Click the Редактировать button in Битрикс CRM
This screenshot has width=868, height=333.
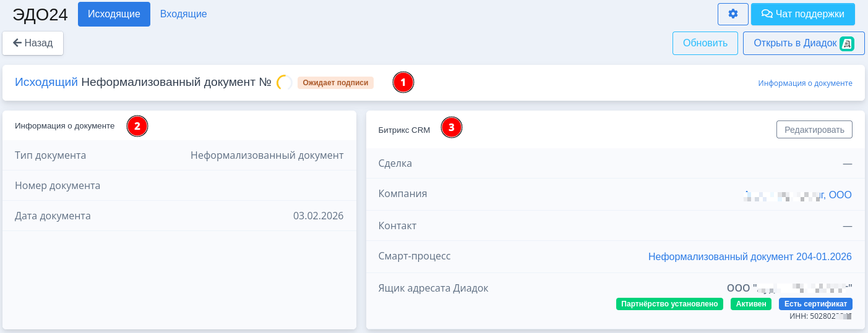coord(814,129)
